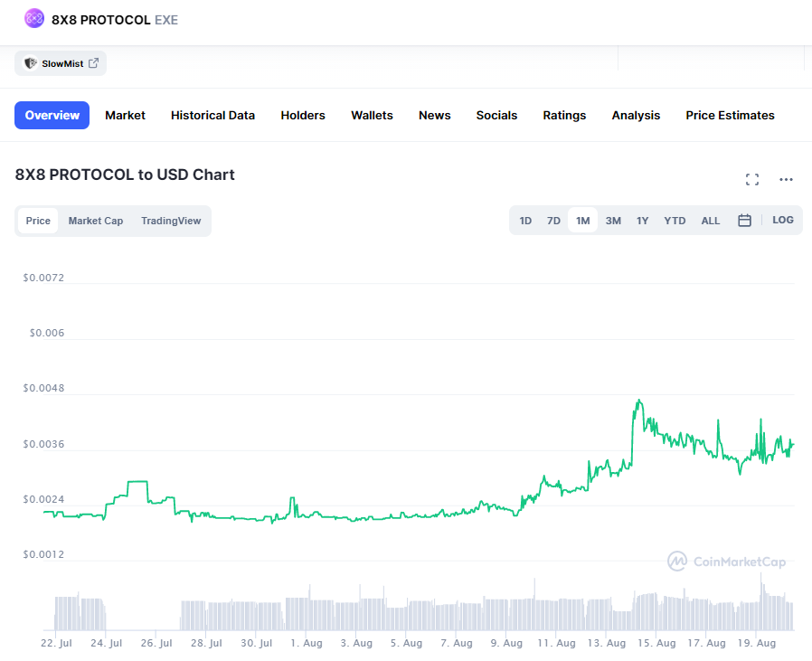Viewport: 812px width, 661px height.
Task: Click the 11. Aug date label
Action: click(556, 643)
